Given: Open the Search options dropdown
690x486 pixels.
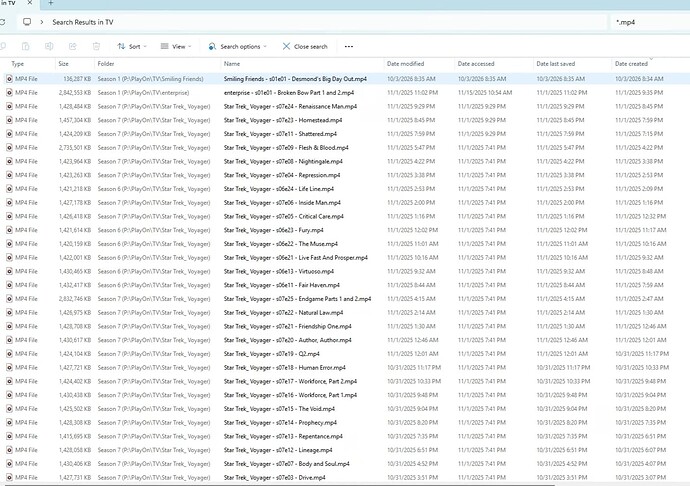Looking at the screenshot, I should pos(237,46).
